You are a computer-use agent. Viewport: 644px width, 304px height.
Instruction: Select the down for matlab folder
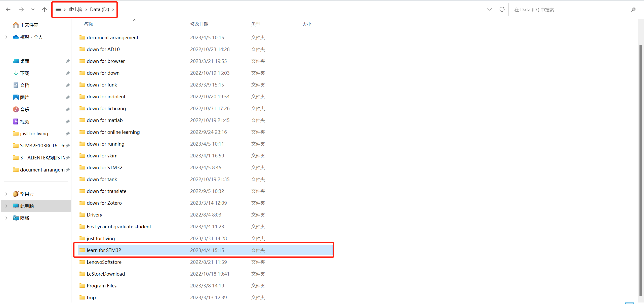point(105,120)
